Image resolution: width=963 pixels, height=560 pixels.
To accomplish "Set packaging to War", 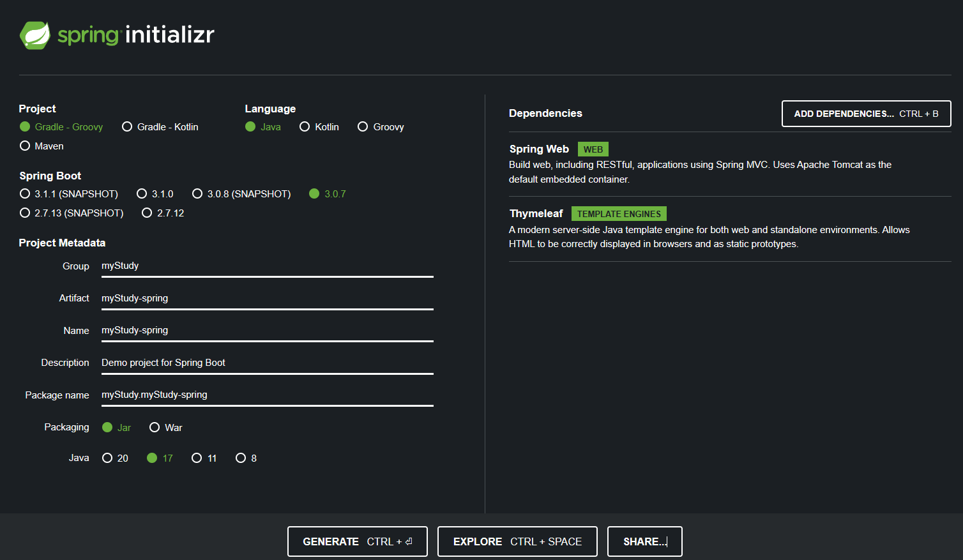I will [166, 428].
